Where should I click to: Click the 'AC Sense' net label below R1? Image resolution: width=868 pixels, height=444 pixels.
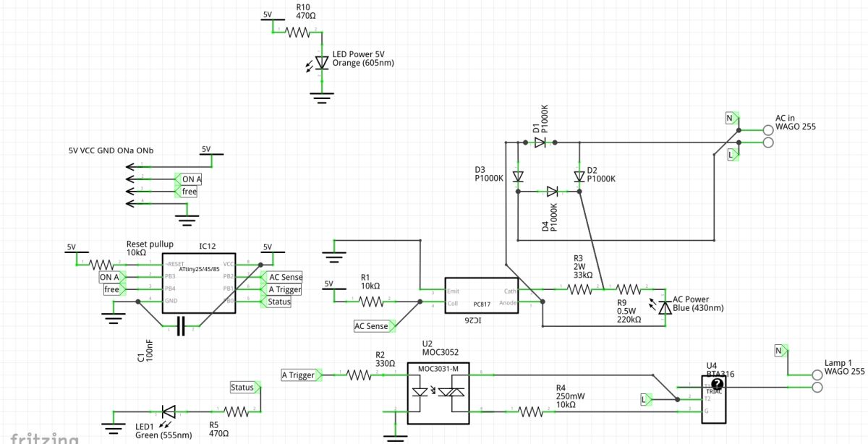pos(374,326)
